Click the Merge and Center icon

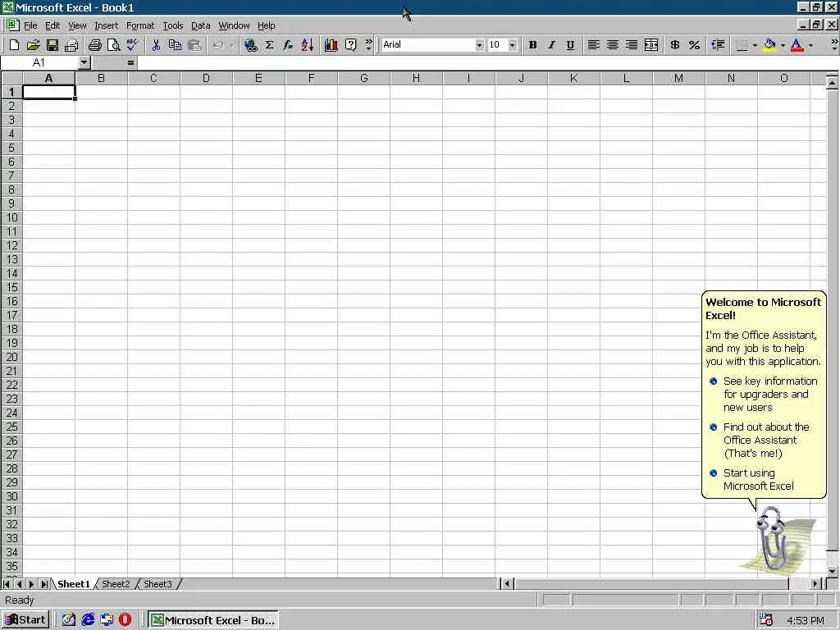651,46
